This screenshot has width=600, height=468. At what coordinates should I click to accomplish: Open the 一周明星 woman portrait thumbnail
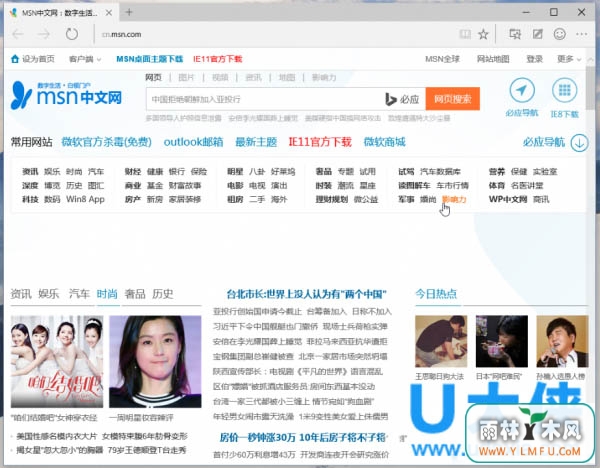point(155,361)
